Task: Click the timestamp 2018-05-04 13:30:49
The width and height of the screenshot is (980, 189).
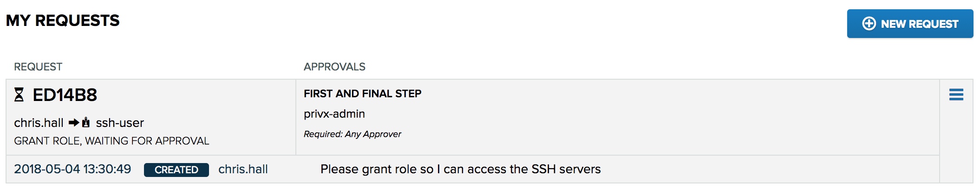Action: coord(72,169)
